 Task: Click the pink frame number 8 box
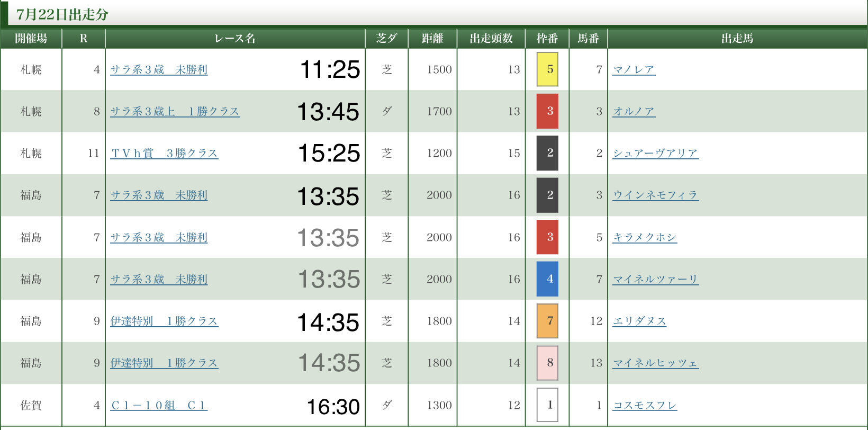click(x=547, y=363)
